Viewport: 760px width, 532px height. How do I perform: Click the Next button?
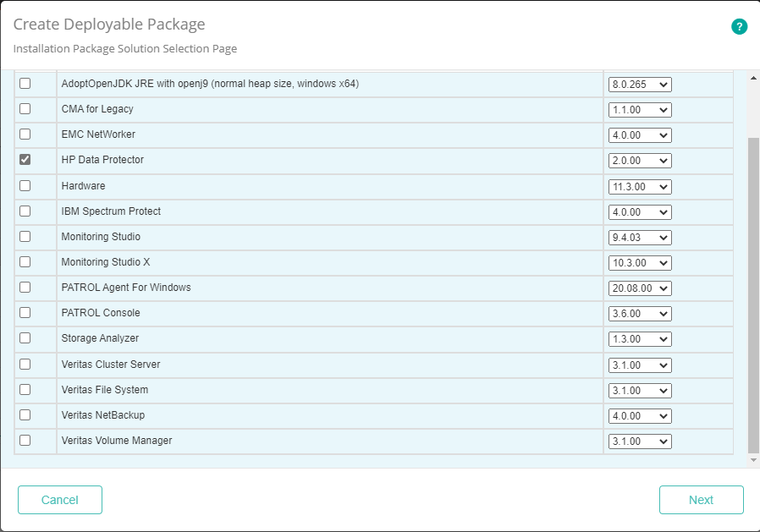click(x=701, y=500)
